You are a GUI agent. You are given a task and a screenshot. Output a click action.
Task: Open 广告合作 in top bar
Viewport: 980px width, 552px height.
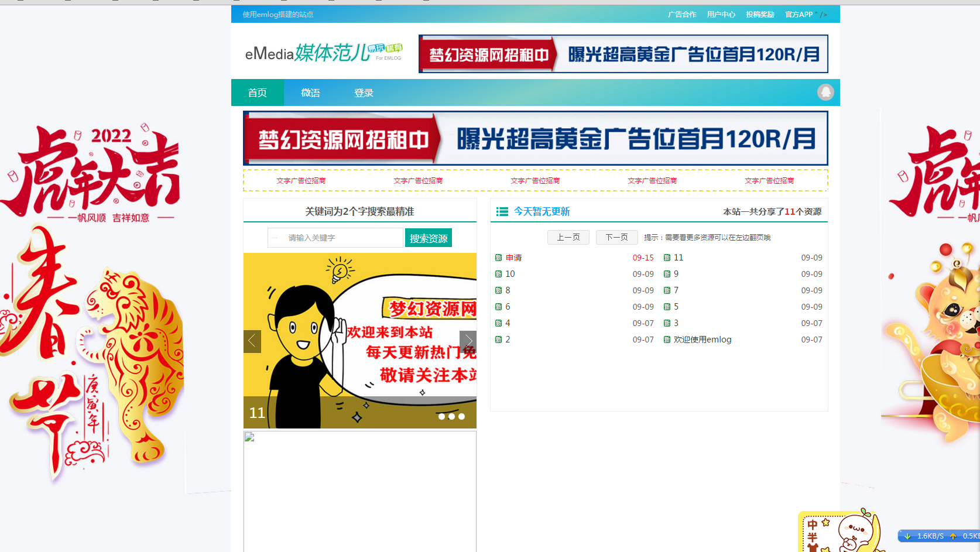pos(682,15)
